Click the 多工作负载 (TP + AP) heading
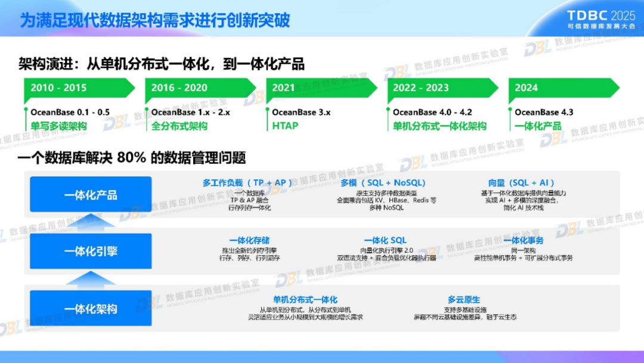 pyautogui.click(x=247, y=183)
